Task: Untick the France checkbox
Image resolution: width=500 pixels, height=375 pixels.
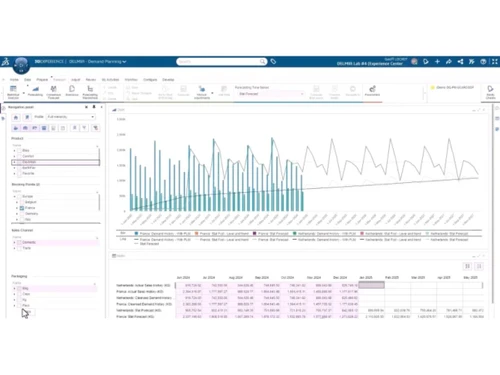Action: [22, 208]
